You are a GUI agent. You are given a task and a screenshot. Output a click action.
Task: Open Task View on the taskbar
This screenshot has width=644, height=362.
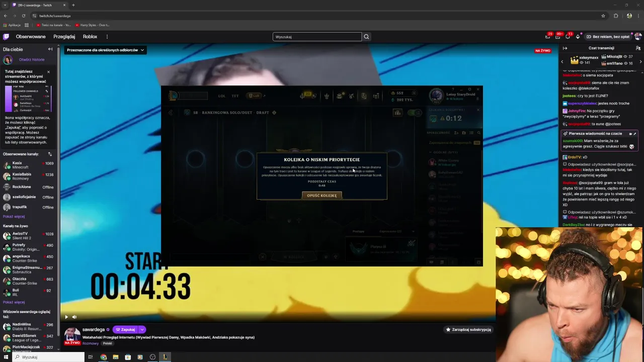pyautogui.click(x=91, y=357)
